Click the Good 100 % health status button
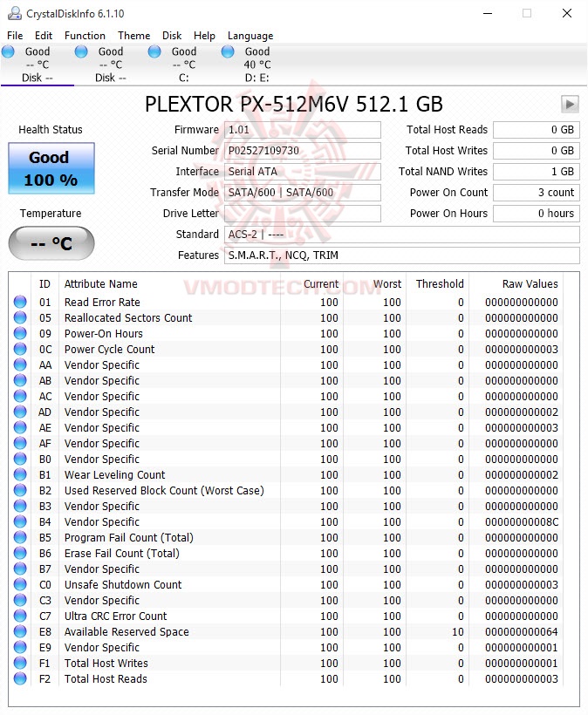The height and width of the screenshot is (715, 588). coord(51,168)
